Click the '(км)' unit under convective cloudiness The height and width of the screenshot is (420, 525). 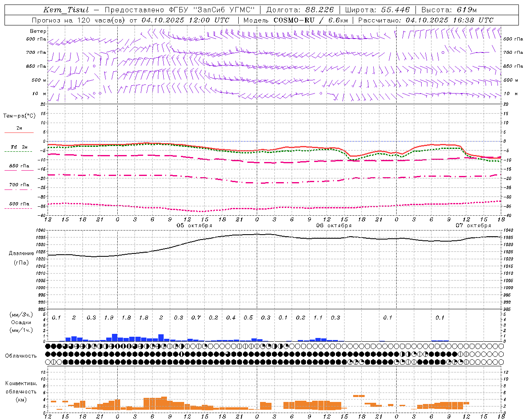click(x=21, y=399)
